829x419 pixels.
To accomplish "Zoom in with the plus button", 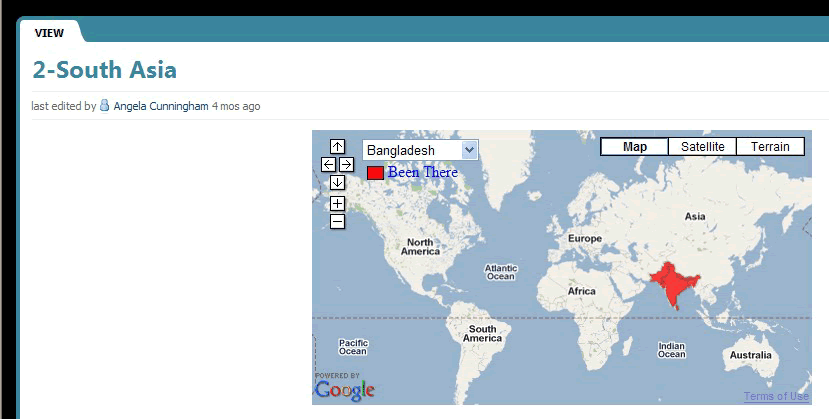I will point(337,203).
